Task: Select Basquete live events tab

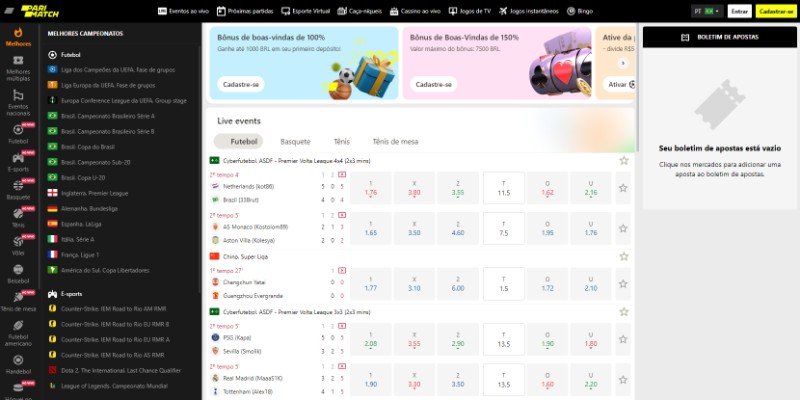Action: tap(295, 141)
